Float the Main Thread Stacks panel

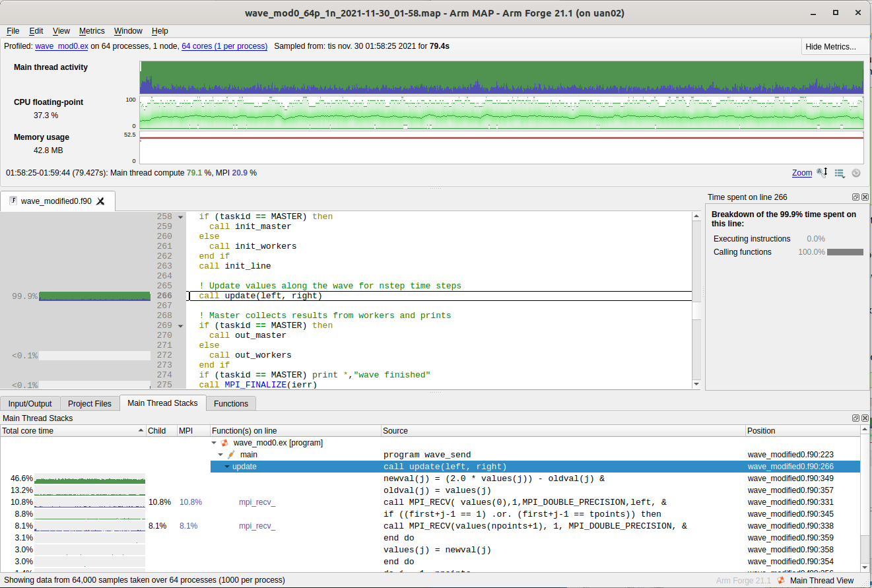855,418
